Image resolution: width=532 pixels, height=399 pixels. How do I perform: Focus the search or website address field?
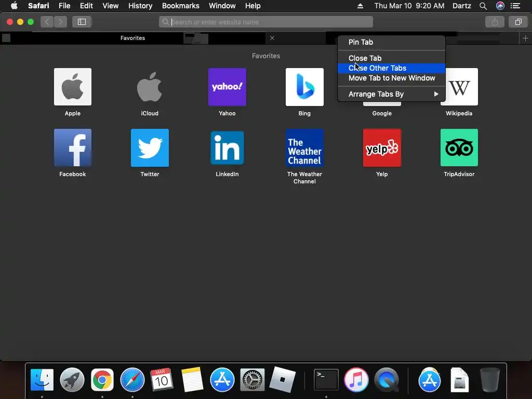tap(266, 22)
